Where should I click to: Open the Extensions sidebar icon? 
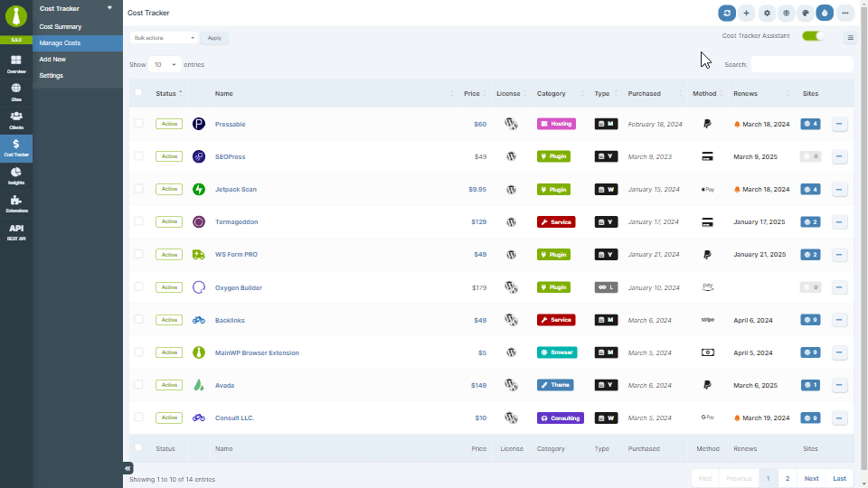(x=16, y=204)
